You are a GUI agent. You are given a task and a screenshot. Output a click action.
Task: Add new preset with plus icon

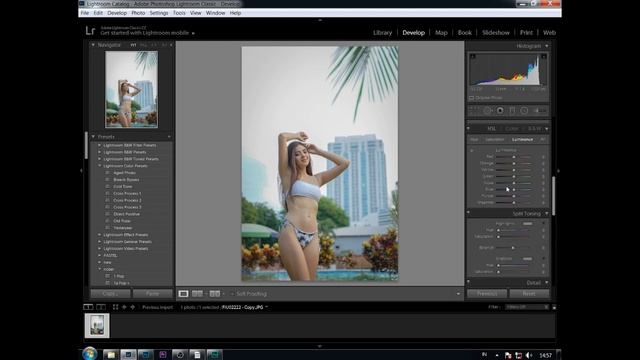click(x=169, y=137)
